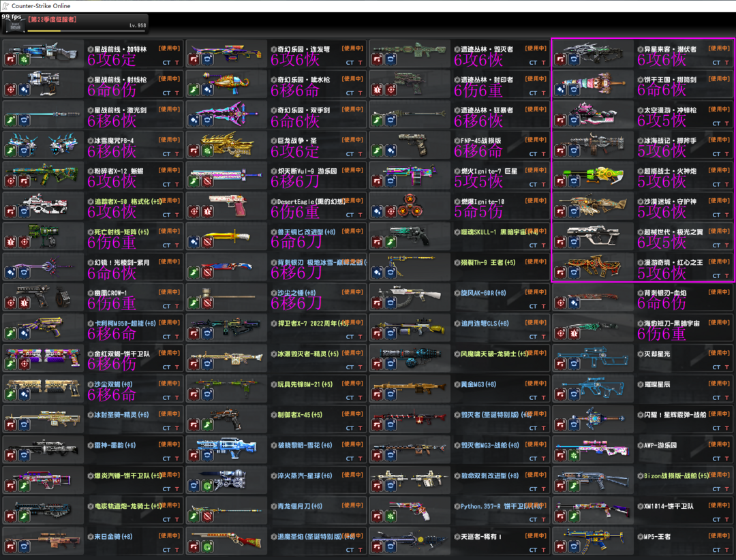Choose the FNP-45战损版 pistol image
Viewport: 736px width, 560px height.
(x=410, y=144)
